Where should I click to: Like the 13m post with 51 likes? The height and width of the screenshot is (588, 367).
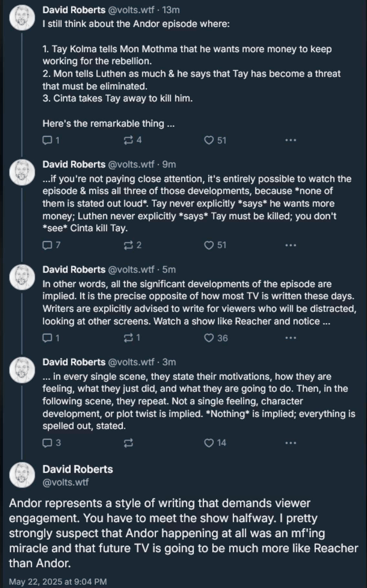[209, 140]
